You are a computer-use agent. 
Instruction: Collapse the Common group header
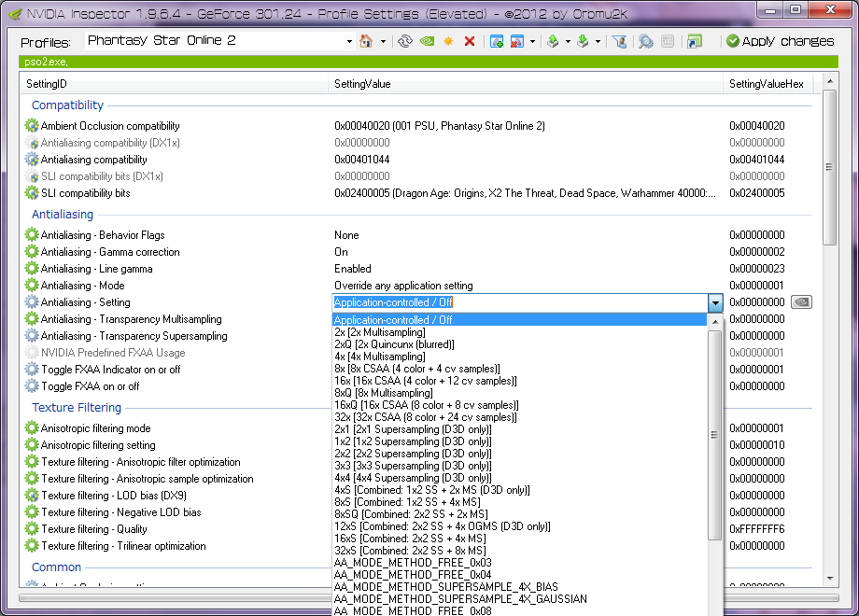56,567
